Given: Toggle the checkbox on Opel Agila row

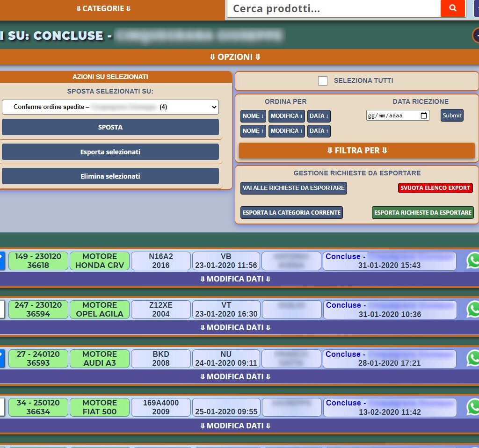Looking at the screenshot, I should click(x=1, y=309).
